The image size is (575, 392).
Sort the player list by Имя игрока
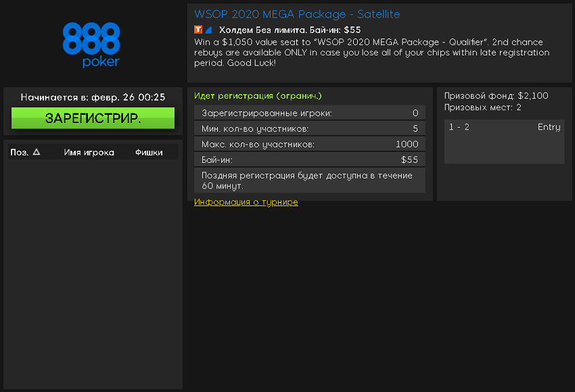89,152
